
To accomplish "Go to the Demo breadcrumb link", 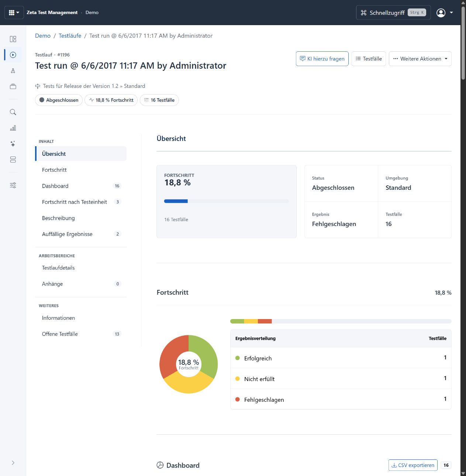I will (x=43, y=36).
